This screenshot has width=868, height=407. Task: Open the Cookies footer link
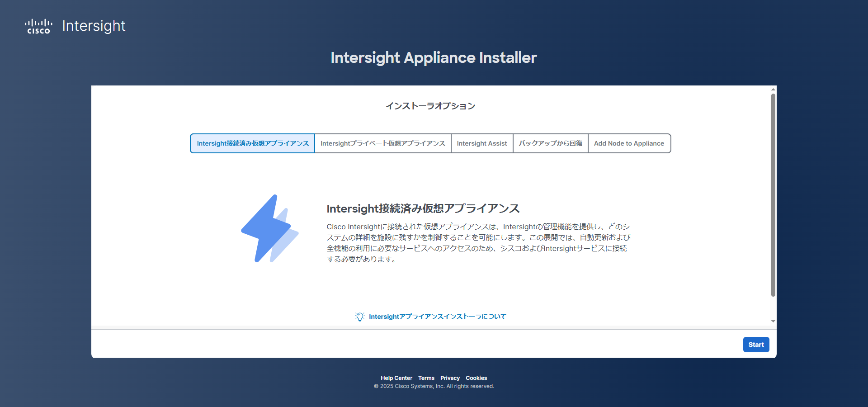(476, 378)
